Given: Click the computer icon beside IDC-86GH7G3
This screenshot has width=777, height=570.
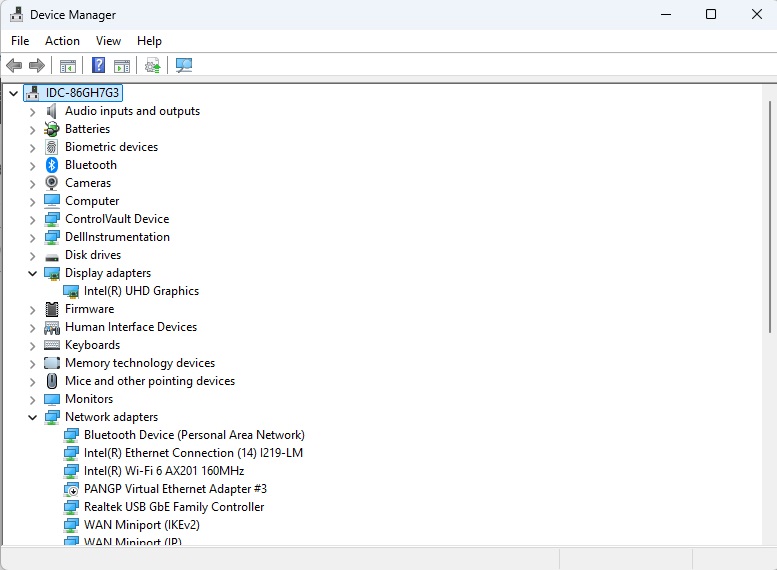Looking at the screenshot, I should coord(33,93).
